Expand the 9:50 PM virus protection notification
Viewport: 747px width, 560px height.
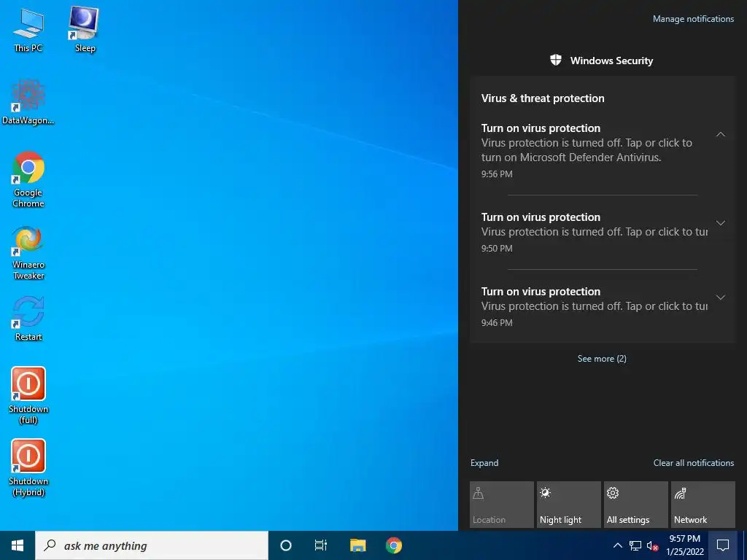(721, 223)
